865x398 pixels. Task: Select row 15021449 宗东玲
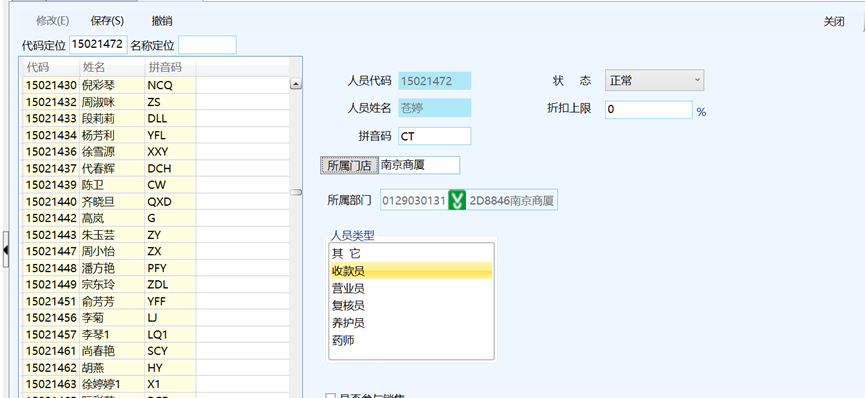156,285
